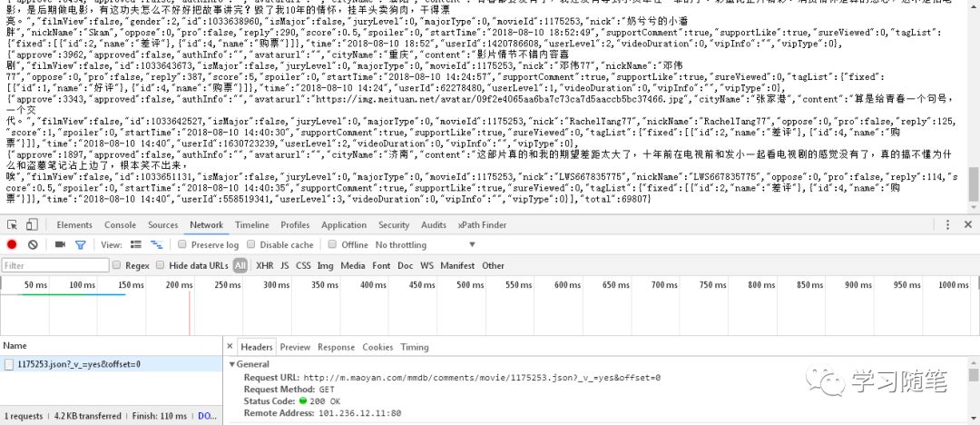The image size is (980, 425).
Task: Close the DevTools panel
Action: click(967, 224)
